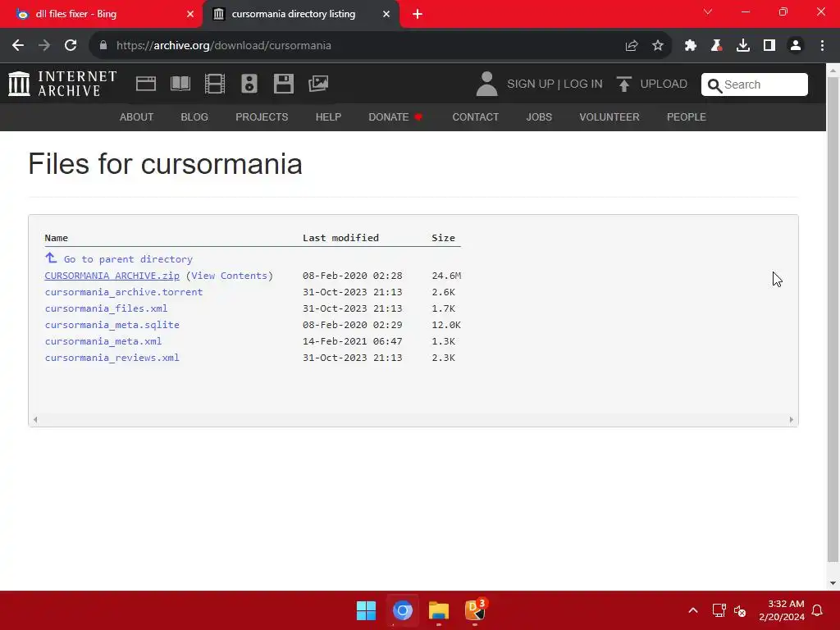Reload the current page
The height and width of the screenshot is (630, 840).
[x=71, y=46]
